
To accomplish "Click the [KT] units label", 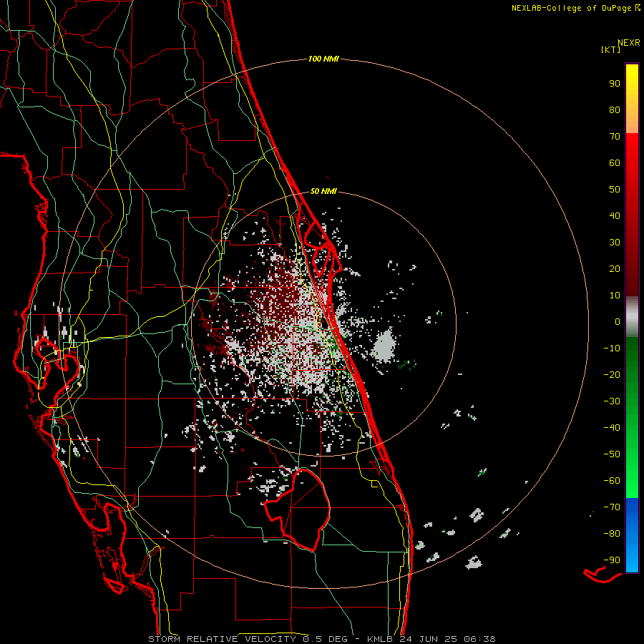I will point(611,49).
